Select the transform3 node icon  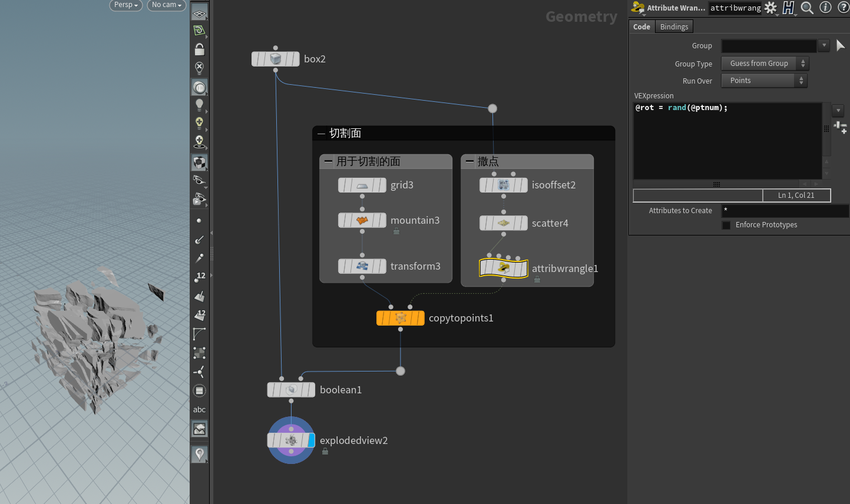(x=362, y=266)
